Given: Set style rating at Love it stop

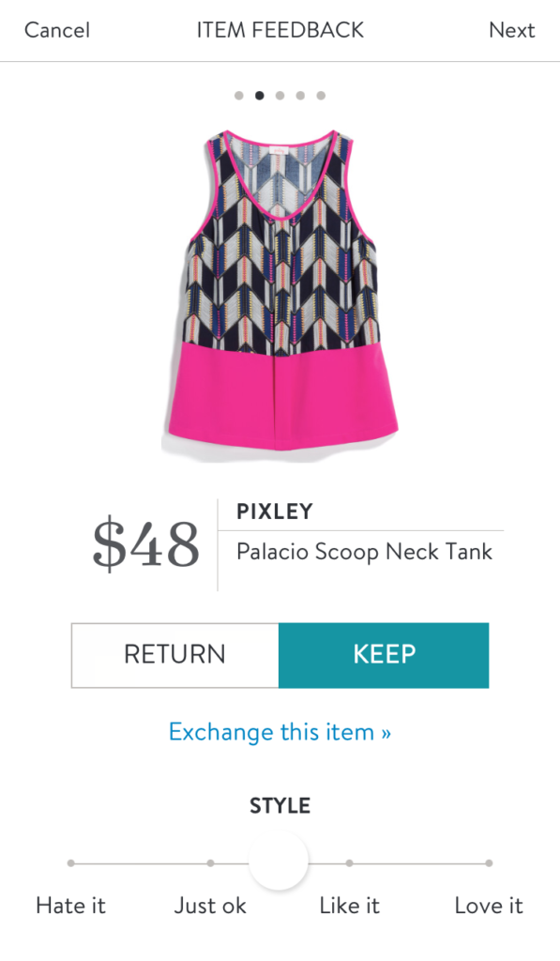Looking at the screenshot, I should coord(489,863).
